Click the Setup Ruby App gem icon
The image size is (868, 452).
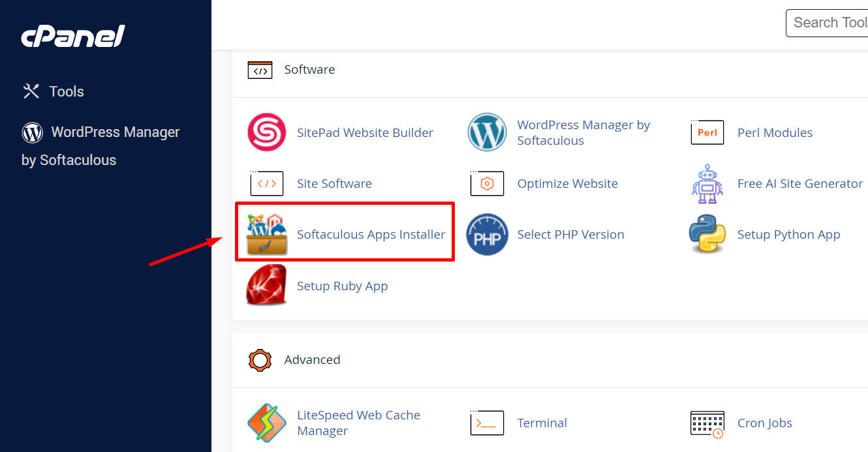(266, 285)
